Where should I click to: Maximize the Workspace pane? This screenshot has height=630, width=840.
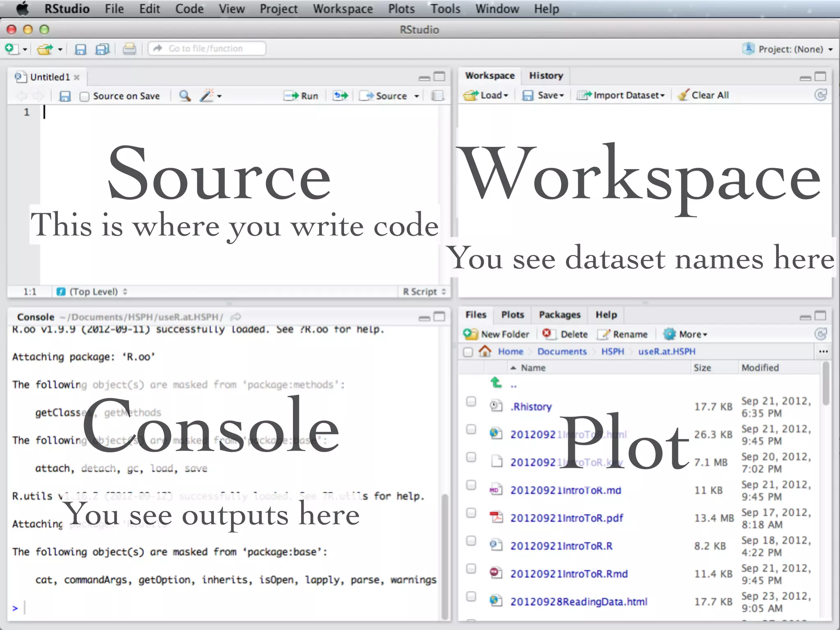[820, 77]
